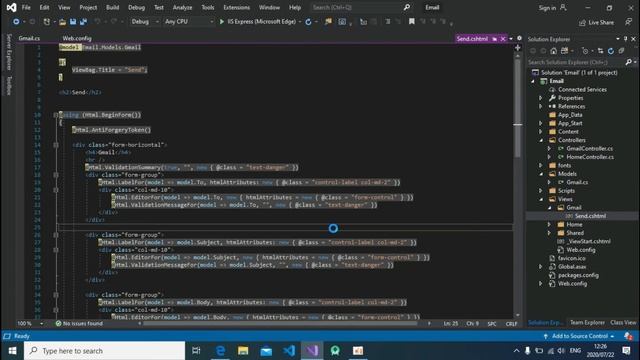
Task: Open the Build menu
Action: [x=112, y=7]
